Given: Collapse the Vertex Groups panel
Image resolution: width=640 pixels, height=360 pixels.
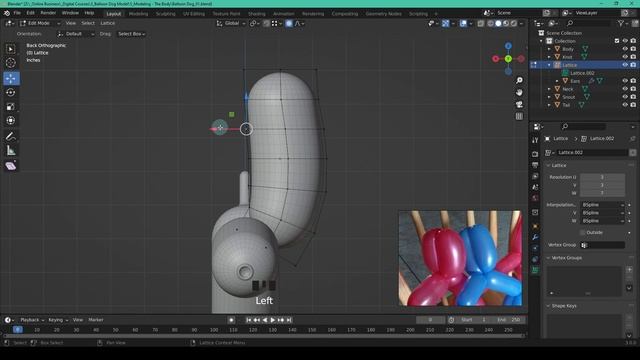Looking at the screenshot, I should (x=567, y=258).
